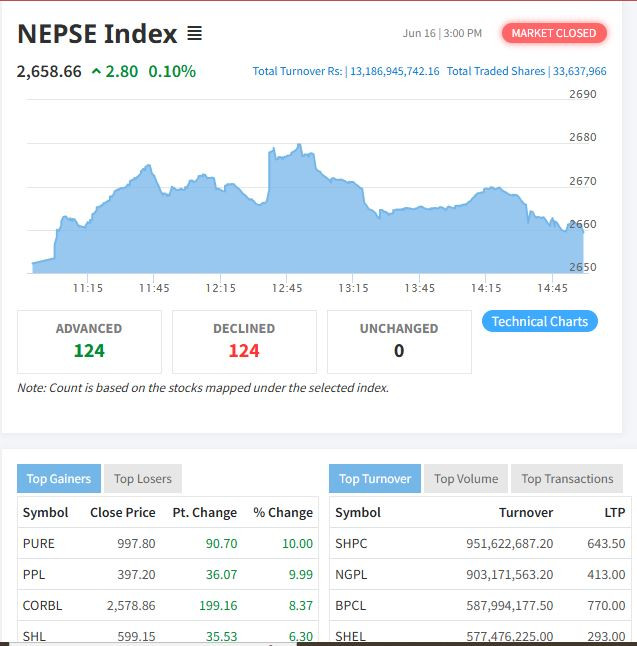Switch to the Top Losers tab
Viewport: 637px width, 646px height.
click(143, 479)
